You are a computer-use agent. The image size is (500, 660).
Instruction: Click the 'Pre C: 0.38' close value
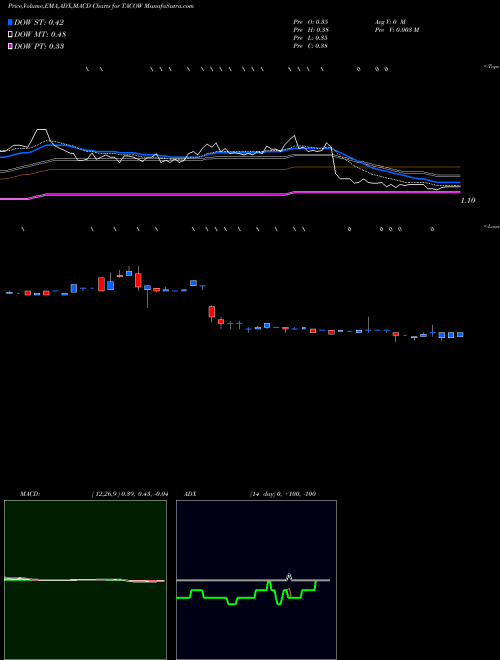(311, 46)
